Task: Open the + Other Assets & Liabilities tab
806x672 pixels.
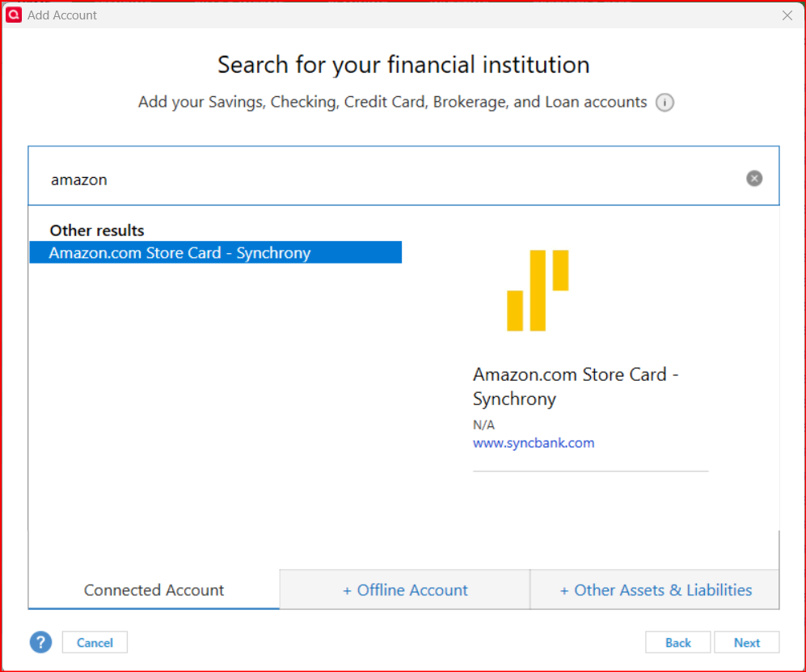Action: (655, 590)
